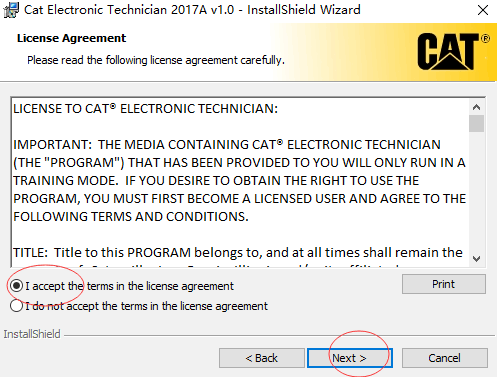Screen dimensions: 497x377
Task: Go back with the < Back button
Action: [262, 358]
